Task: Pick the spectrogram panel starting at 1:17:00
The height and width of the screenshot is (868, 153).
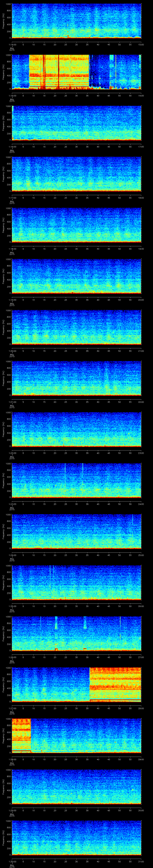Action: (77, 174)
